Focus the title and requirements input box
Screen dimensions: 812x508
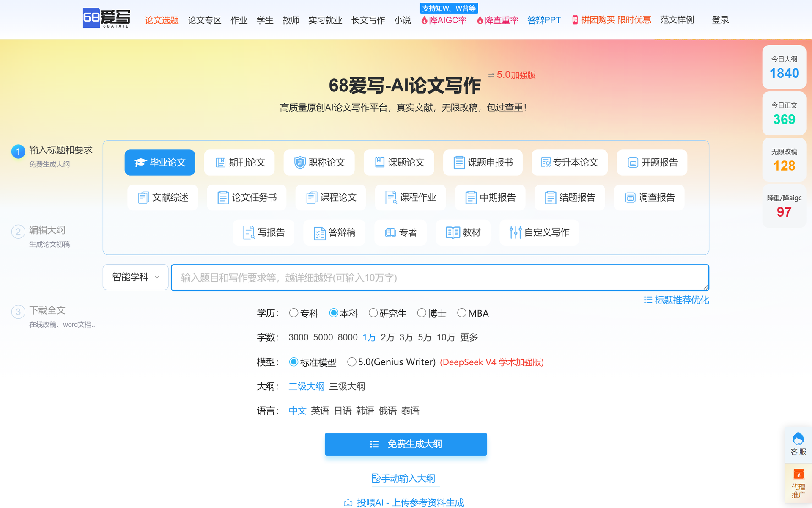tap(440, 278)
